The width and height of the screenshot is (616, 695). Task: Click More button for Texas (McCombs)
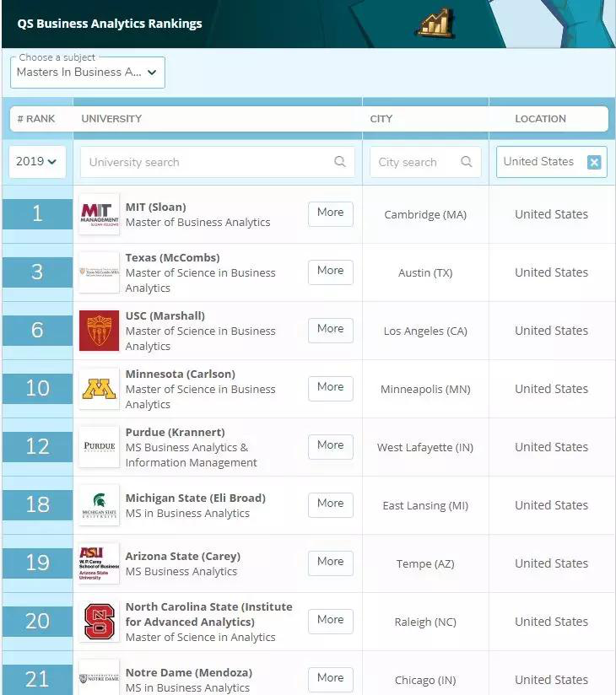[x=331, y=272]
